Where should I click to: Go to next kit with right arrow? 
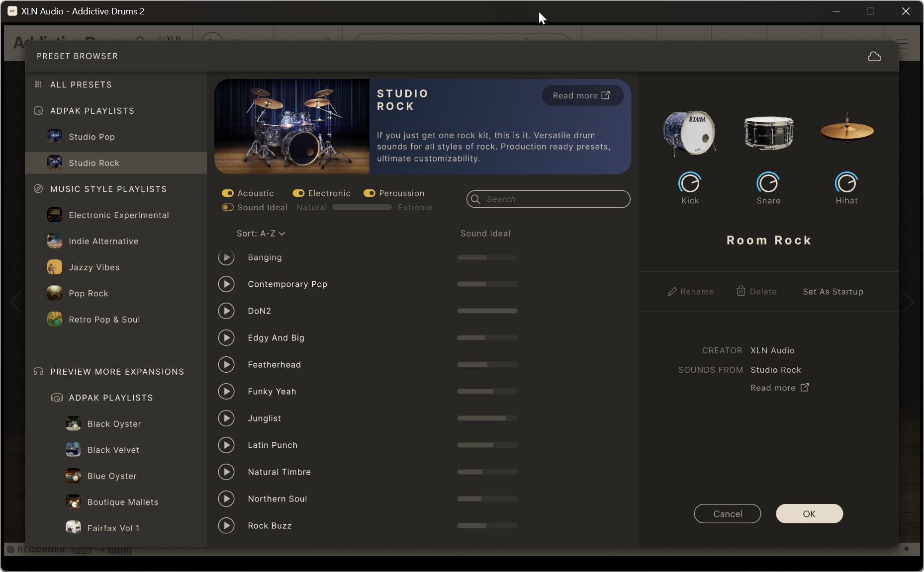[909, 301]
